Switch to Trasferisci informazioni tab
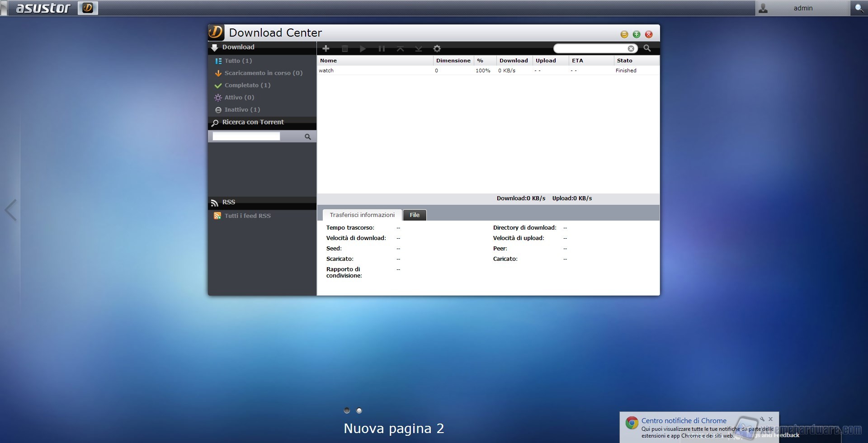 coord(362,215)
